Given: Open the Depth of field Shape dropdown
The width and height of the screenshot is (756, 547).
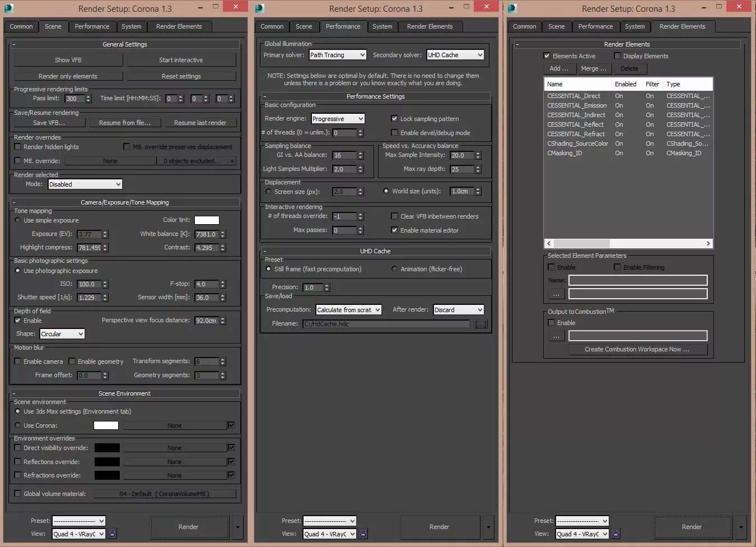Looking at the screenshot, I should [62, 334].
